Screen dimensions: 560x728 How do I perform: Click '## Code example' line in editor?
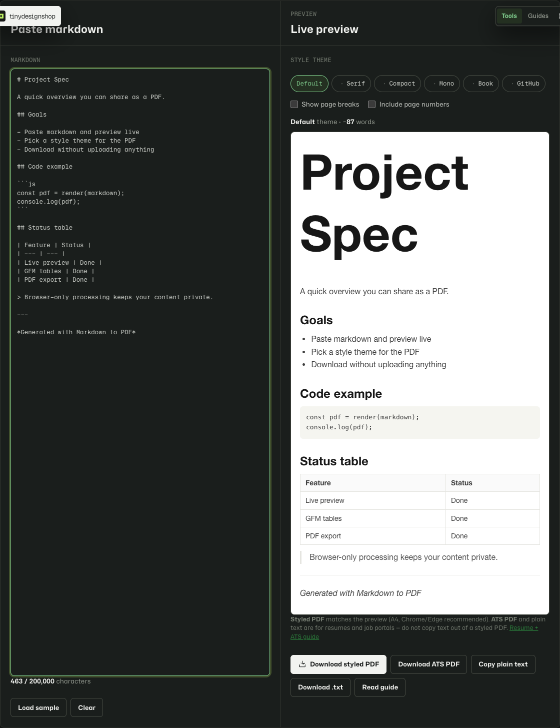click(x=45, y=167)
